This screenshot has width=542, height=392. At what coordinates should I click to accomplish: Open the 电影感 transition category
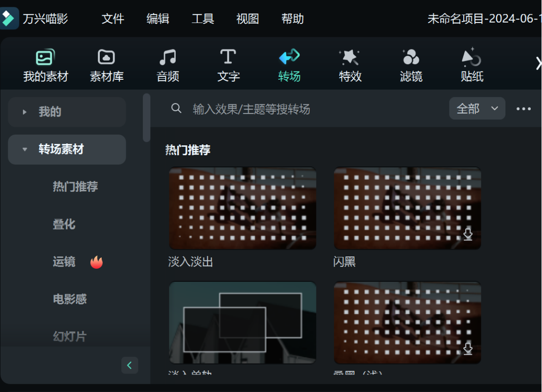tap(68, 299)
